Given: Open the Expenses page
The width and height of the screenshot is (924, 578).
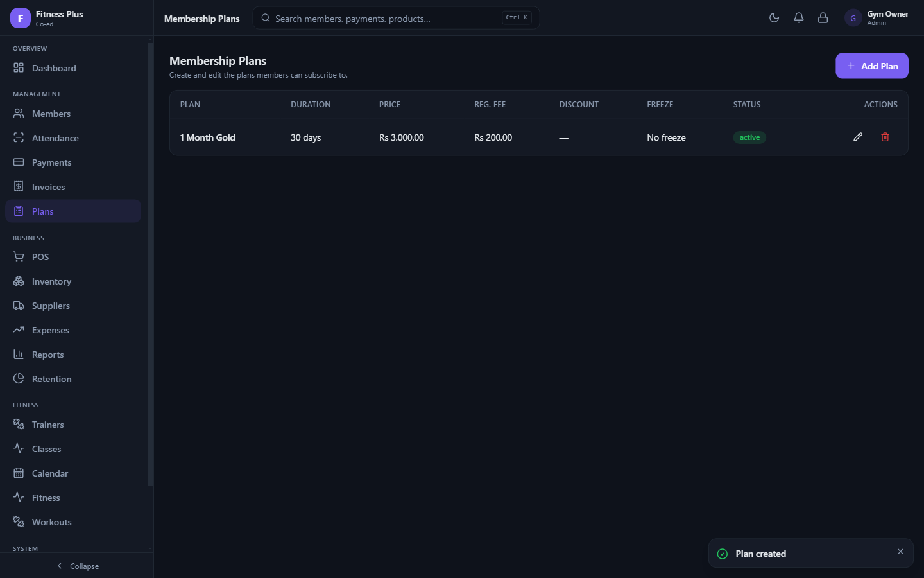Looking at the screenshot, I should click(x=73, y=330).
